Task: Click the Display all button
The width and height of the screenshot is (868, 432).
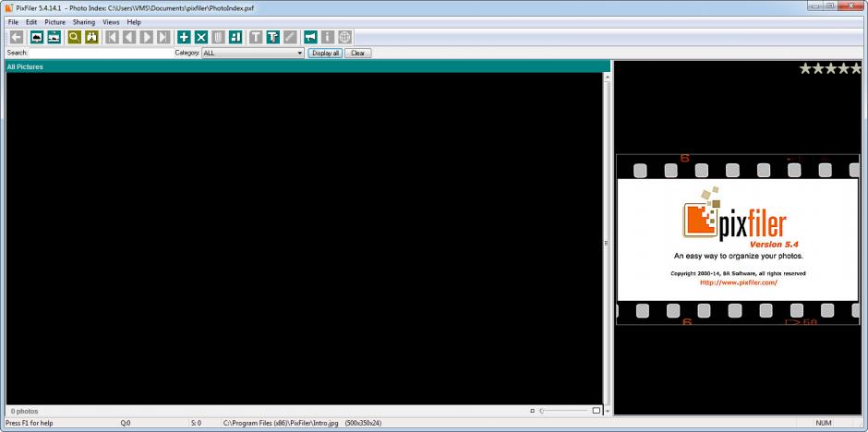Action: (325, 54)
